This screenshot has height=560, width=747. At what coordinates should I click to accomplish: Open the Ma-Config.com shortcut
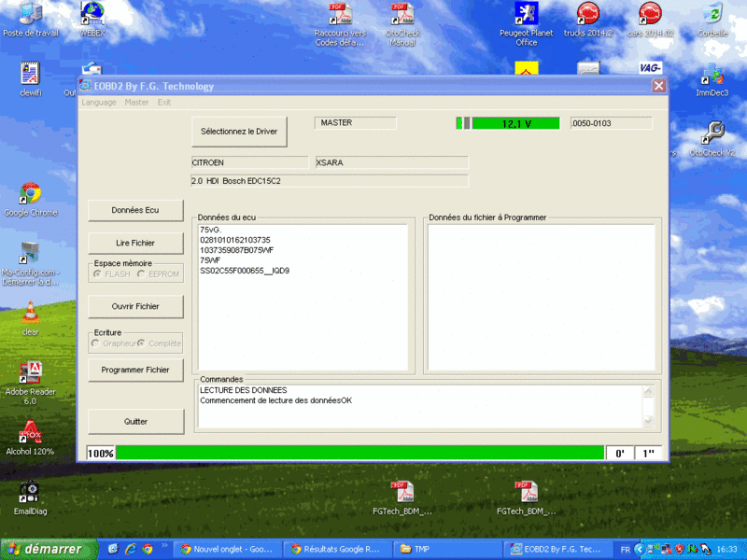click(x=31, y=264)
